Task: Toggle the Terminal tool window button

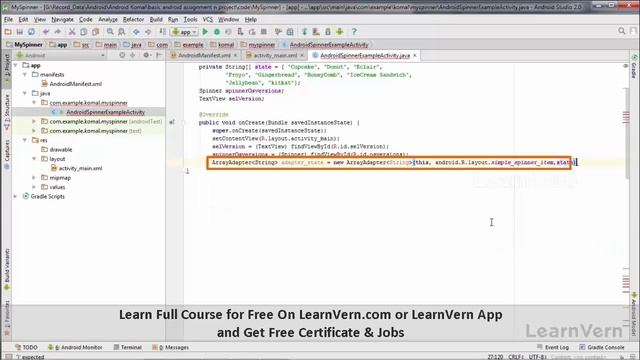Action: (x=127, y=347)
